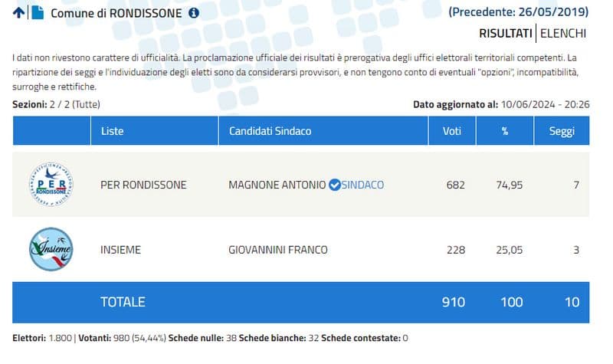This screenshot has height=364, width=613.
Task: Click the Comune di RONDISSONE title
Action: [x=116, y=13]
